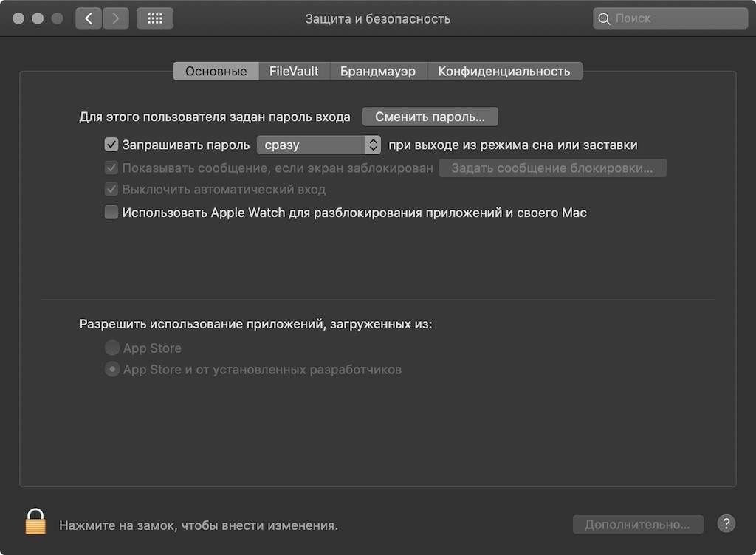Open the сразу password delay dropdown
Screen dimensions: 756x555
click(319, 145)
